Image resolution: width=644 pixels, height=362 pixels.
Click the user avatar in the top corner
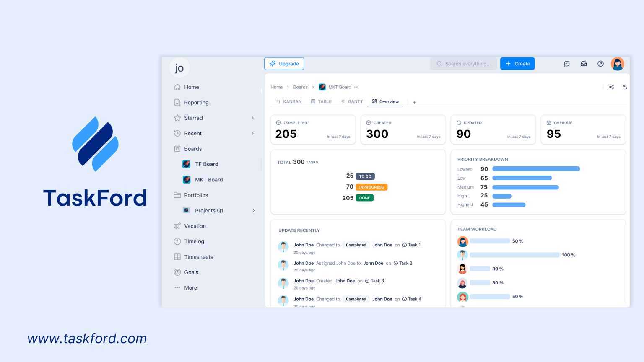coord(617,64)
